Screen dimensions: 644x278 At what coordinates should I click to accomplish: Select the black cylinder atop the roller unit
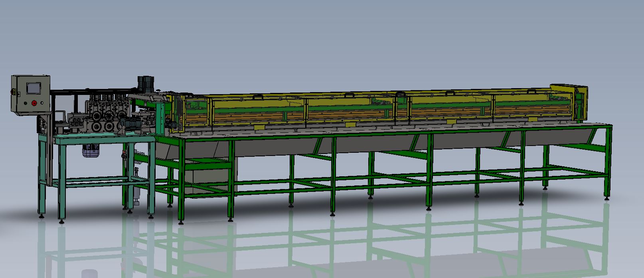[x=146, y=84]
